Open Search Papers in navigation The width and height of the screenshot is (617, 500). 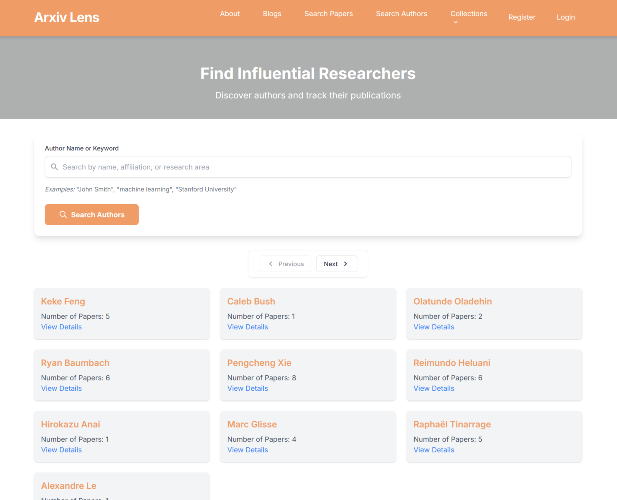pyautogui.click(x=329, y=14)
